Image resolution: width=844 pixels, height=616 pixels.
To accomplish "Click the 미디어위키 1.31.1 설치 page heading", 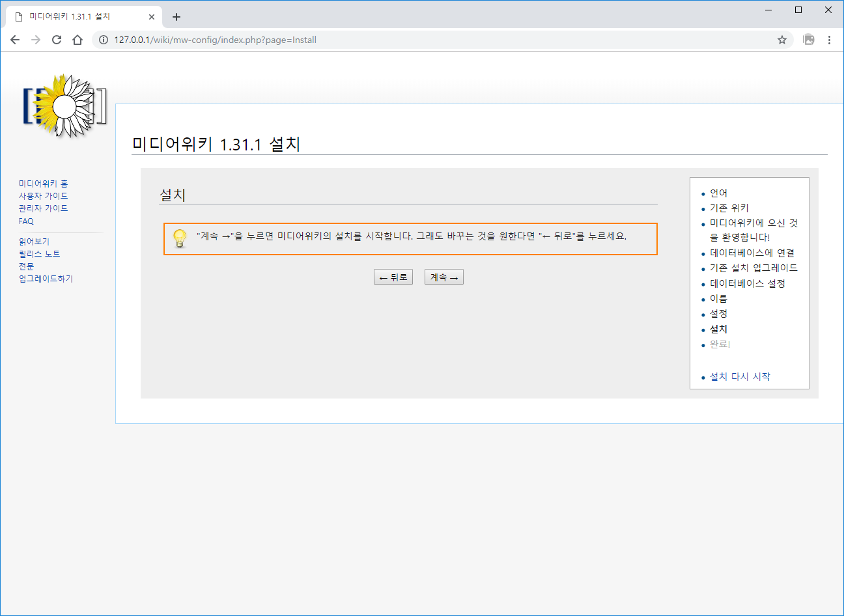I will coord(216,144).
